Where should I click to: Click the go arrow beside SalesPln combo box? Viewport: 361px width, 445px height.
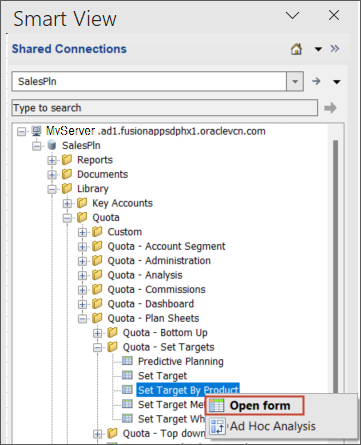coord(316,81)
